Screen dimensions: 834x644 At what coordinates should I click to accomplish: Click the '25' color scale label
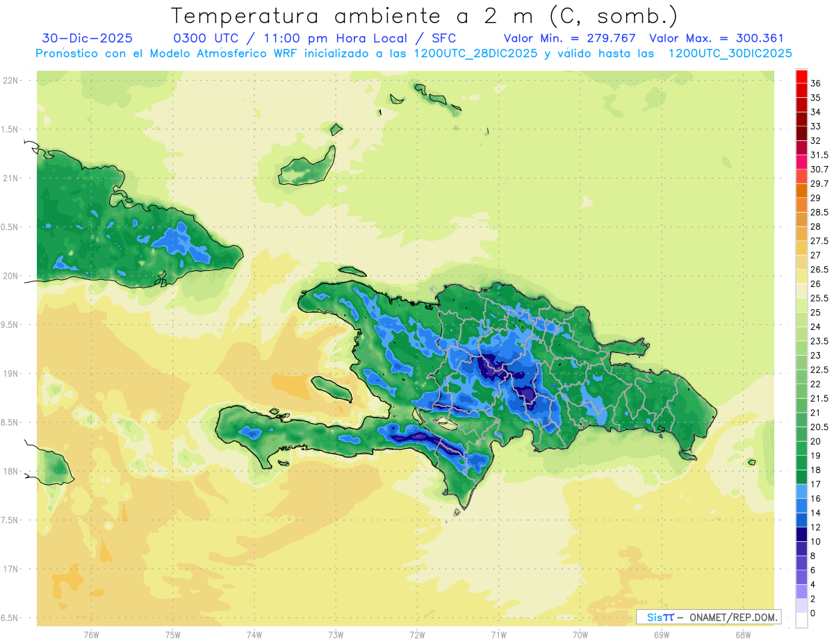816,313
